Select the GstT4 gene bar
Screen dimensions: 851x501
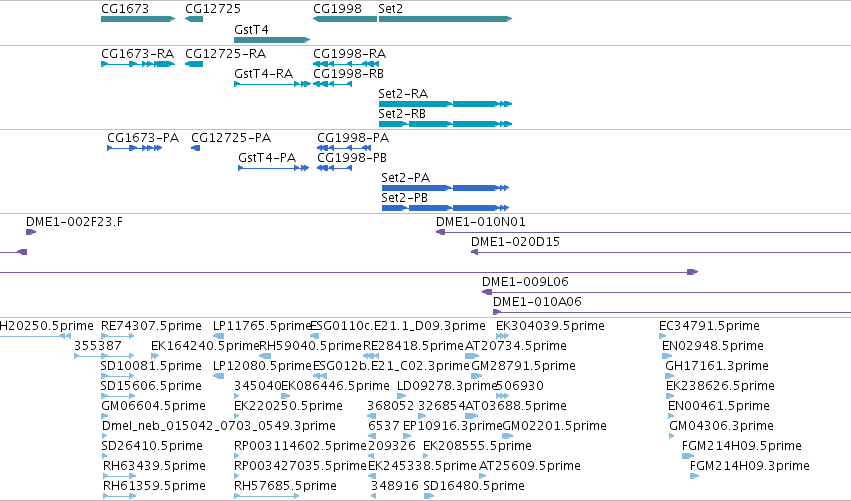(x=272, y=40)
